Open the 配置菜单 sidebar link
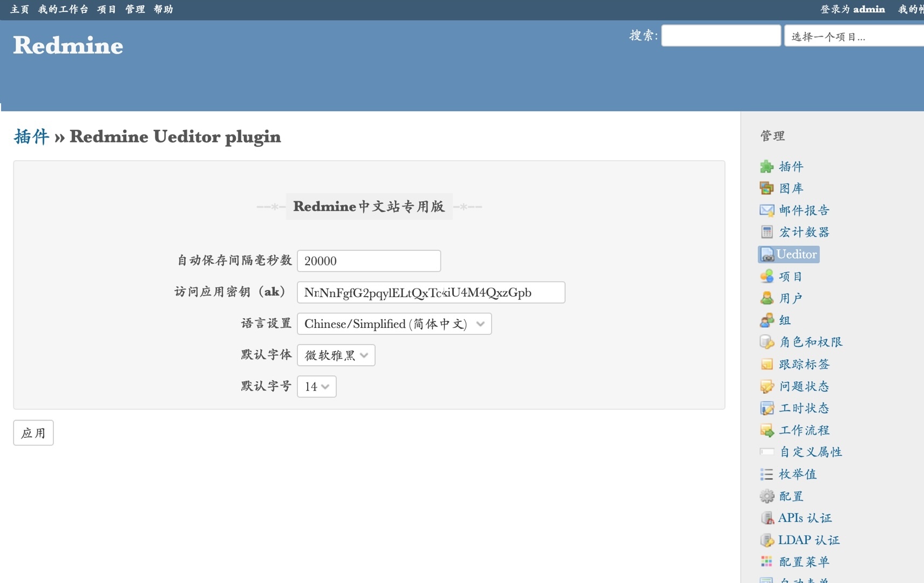This screenshot has height=583, width=924. (804, 562)
